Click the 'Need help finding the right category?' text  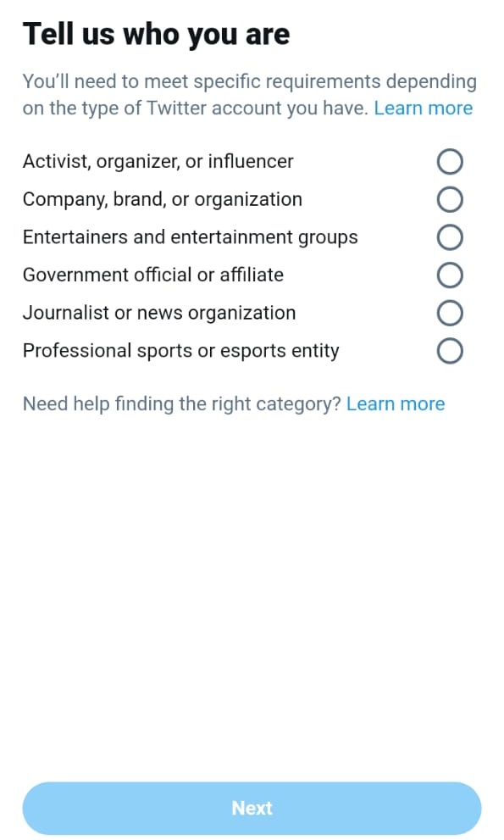(x=181, y=404)
